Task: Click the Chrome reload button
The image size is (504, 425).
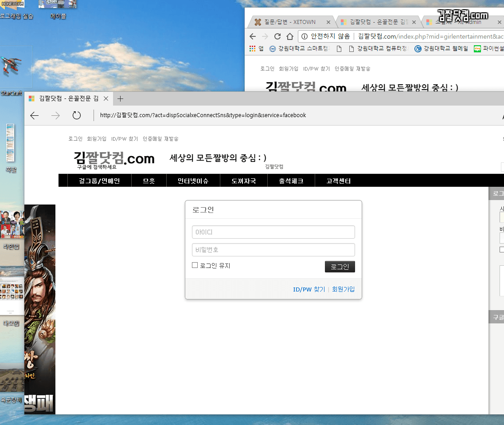Action: tap(277, 36)
